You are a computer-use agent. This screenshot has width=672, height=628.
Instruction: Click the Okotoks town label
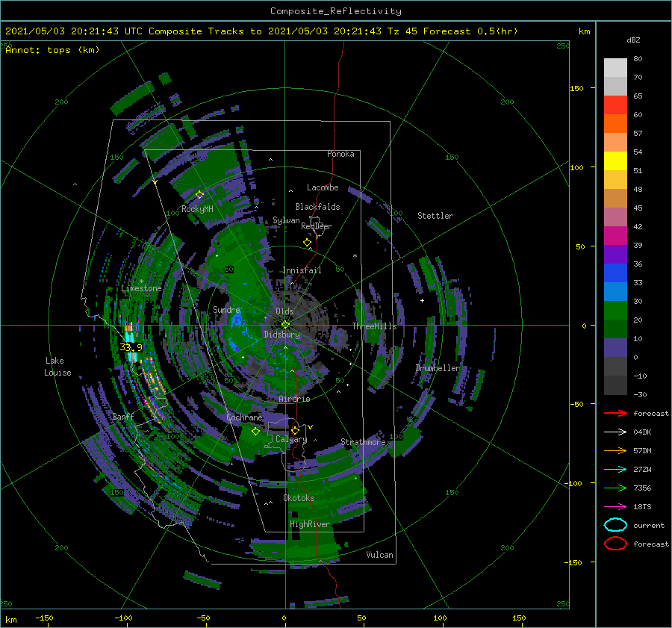coord(299,498)
